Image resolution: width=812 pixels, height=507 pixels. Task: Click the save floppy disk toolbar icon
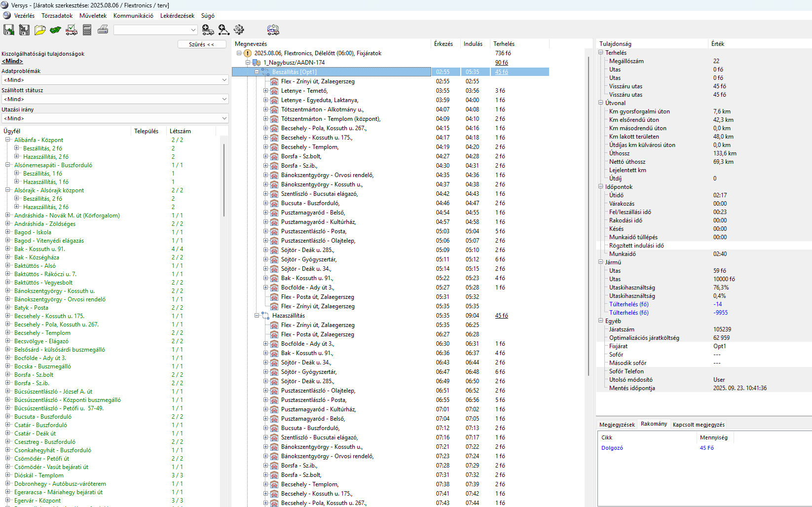8,30
